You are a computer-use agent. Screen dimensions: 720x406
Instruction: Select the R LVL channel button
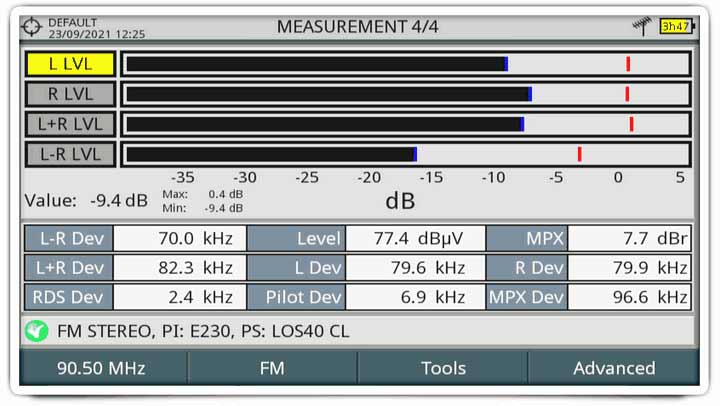click(x=70, y=94)
